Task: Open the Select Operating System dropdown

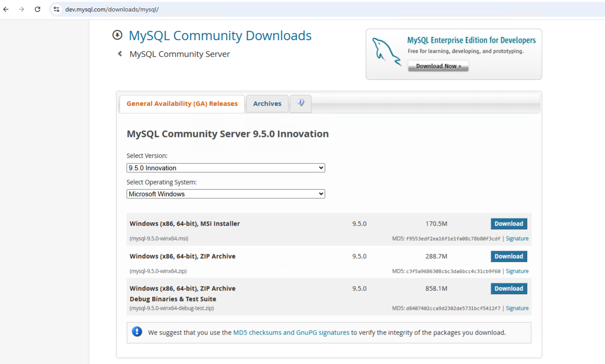Action: tap(226, 194)
